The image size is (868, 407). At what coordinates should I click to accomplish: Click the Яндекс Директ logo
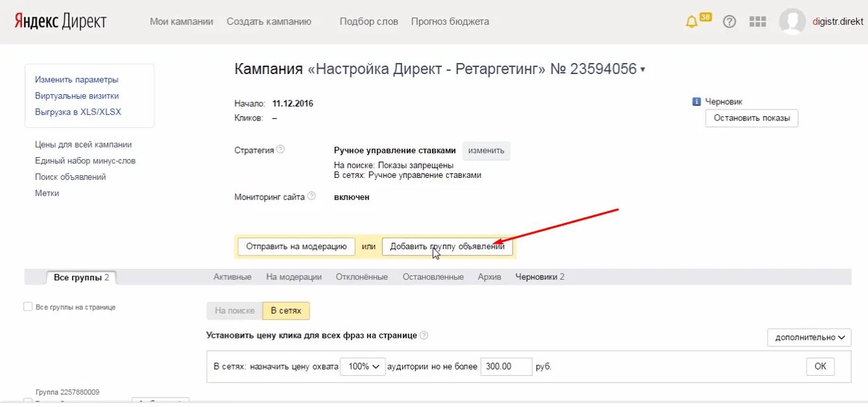(x=61, y=21)
